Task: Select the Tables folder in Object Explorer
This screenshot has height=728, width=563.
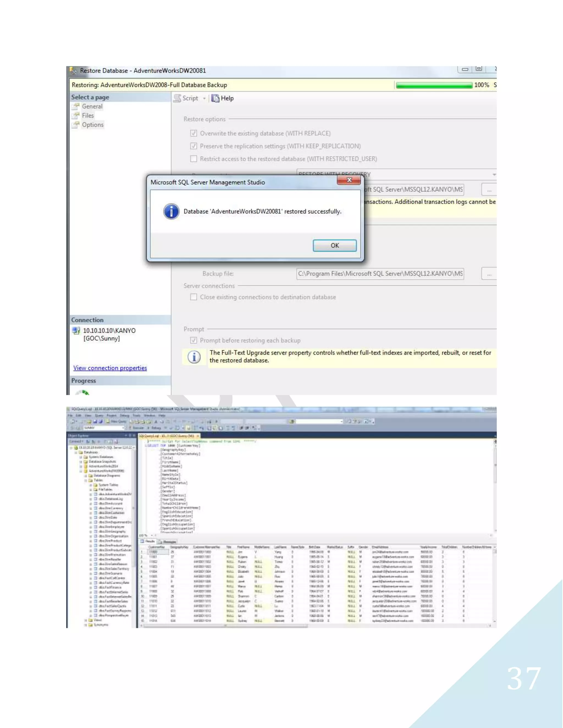Action: pos(98,480)
